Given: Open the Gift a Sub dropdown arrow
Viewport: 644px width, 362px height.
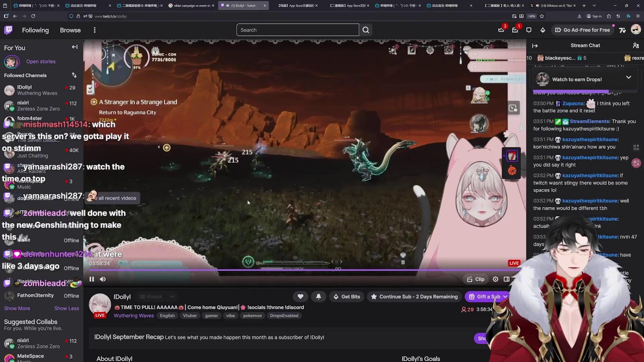Looking at the screenshot, I should click(505, 297).
